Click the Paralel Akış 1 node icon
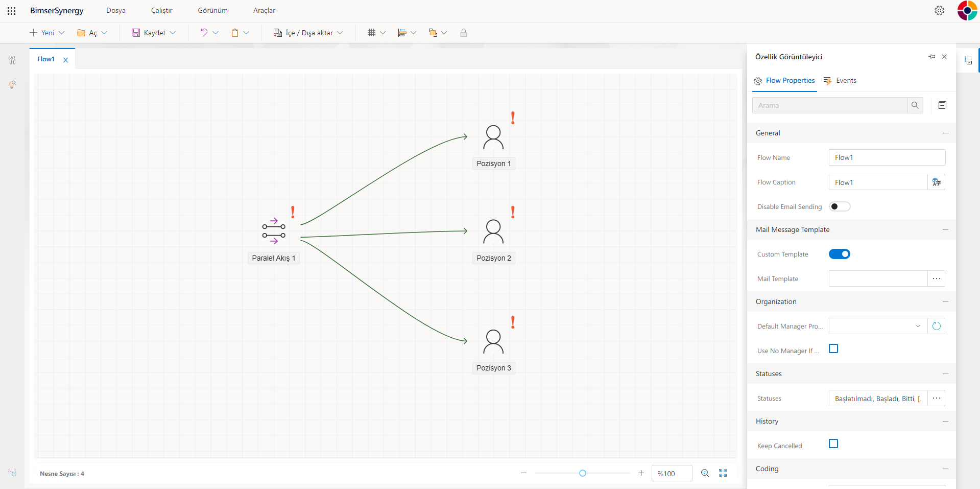The height and width of the screenshot is (489, 980). click(274, 231)
